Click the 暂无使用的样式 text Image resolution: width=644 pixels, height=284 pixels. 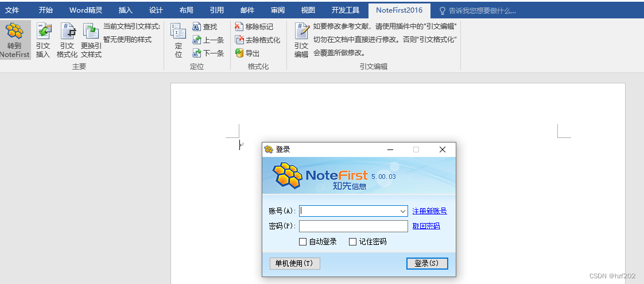[127, 40]
